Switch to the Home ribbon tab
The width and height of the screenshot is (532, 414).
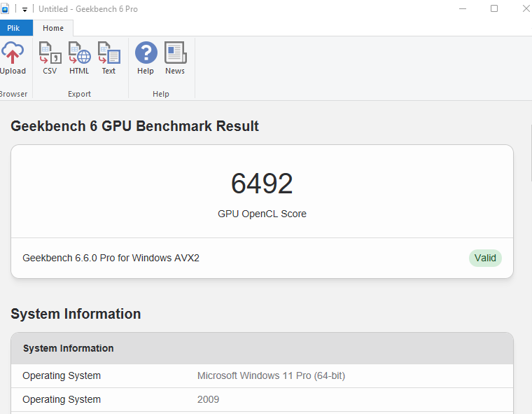53,28
